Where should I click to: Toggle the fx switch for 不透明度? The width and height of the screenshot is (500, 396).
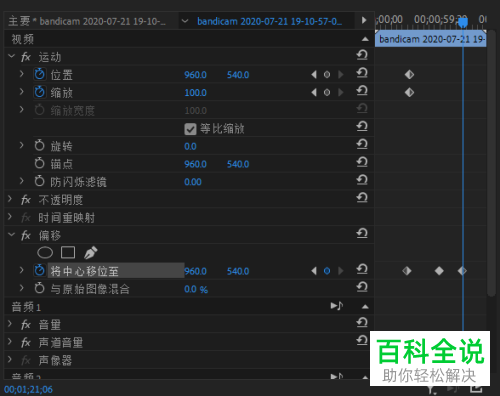point(26,200)
